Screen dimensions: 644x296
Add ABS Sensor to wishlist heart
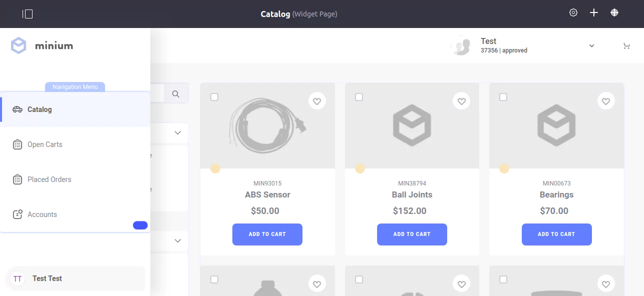(x=317, y=101)
